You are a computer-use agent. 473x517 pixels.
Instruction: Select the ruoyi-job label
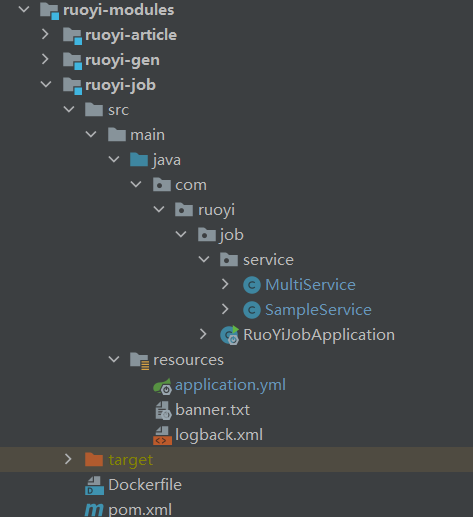click(x=120, y=86)
